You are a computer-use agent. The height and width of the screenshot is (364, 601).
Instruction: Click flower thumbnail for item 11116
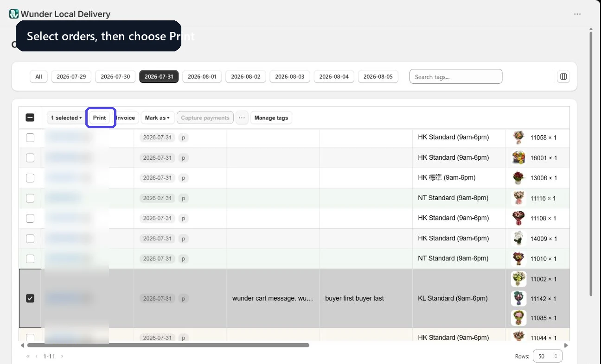pos(518,198)
